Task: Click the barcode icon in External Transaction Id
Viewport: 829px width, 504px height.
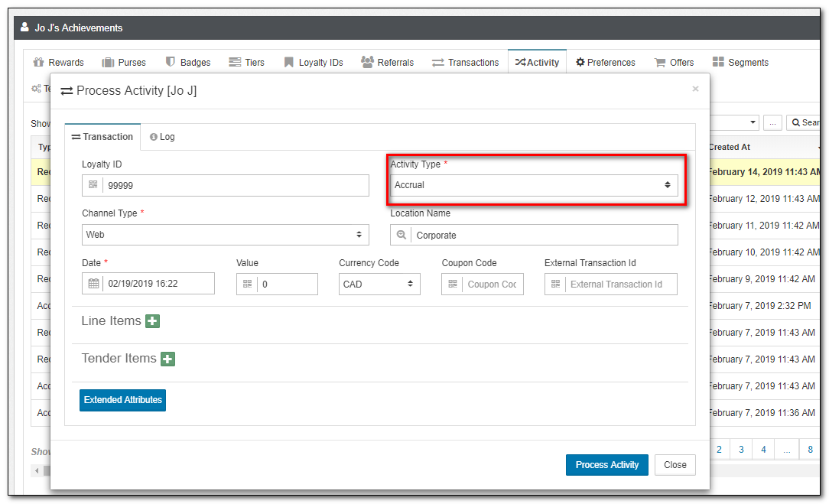Action: pyautogui.click(x=555, y=284)
